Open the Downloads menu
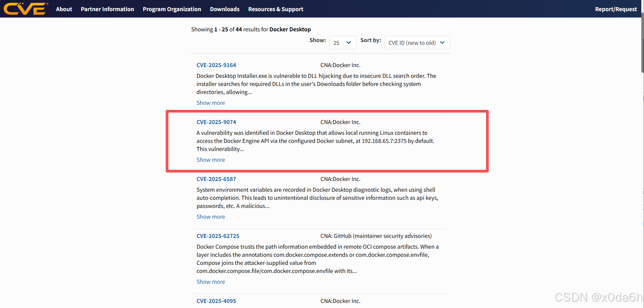 [225, 9]
